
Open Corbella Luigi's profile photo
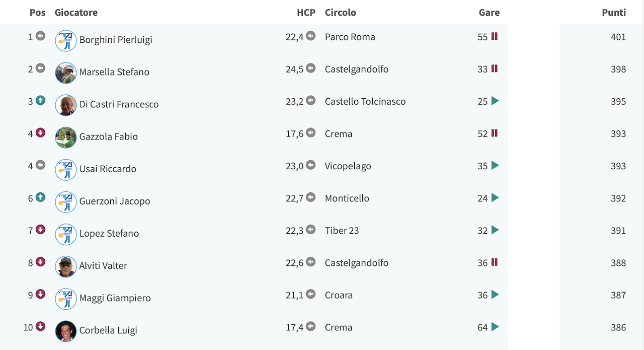pyautogui.click(x=66, y=331)
